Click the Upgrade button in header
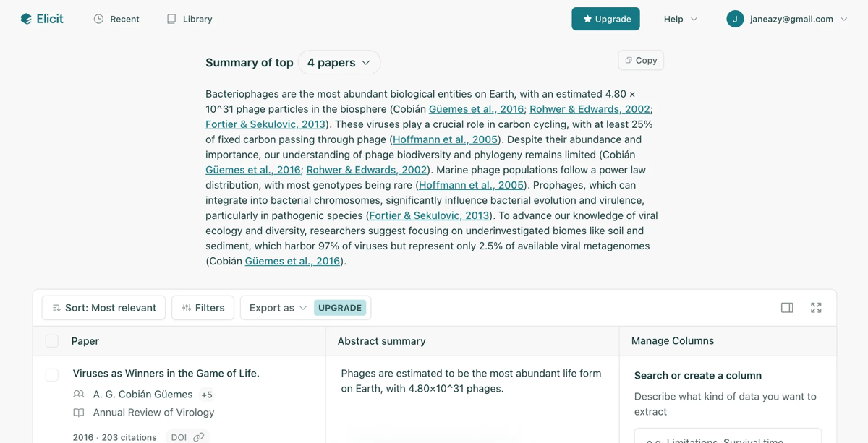The image size is (868, 443). tap(605, 19)
